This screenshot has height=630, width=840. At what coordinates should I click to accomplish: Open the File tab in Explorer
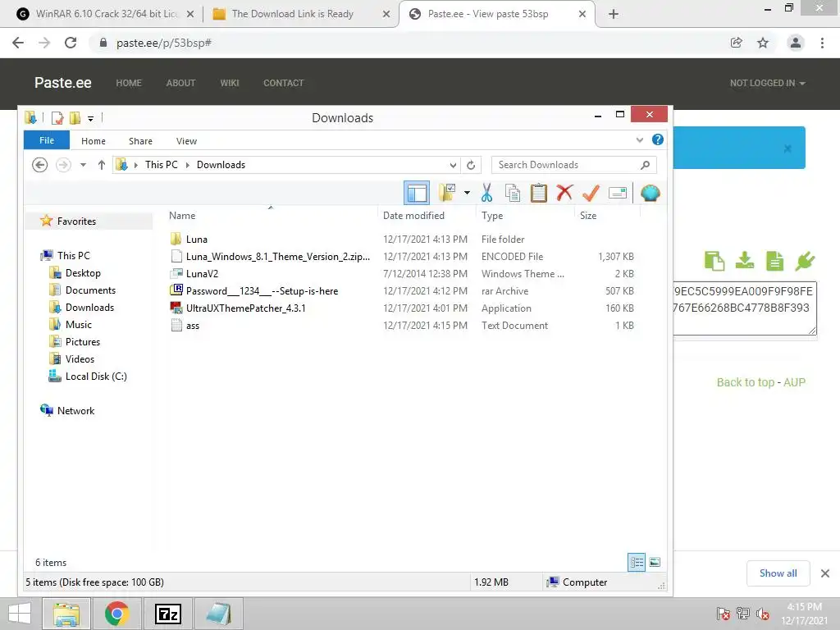47,140
